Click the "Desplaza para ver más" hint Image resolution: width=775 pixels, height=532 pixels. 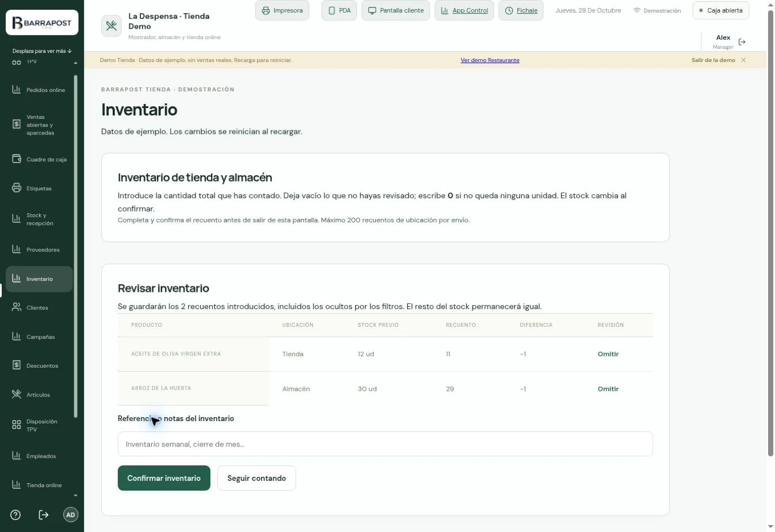(42, 51)
